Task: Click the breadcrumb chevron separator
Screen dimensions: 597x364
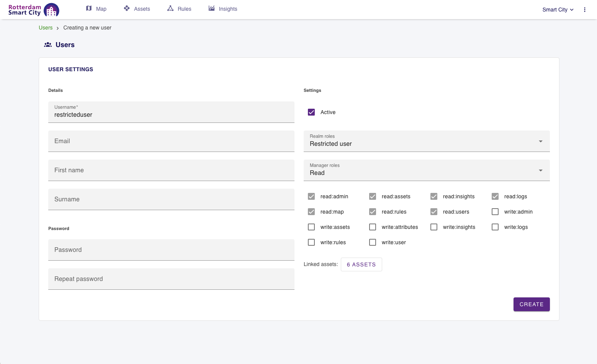Action: (x=58, y=28)
